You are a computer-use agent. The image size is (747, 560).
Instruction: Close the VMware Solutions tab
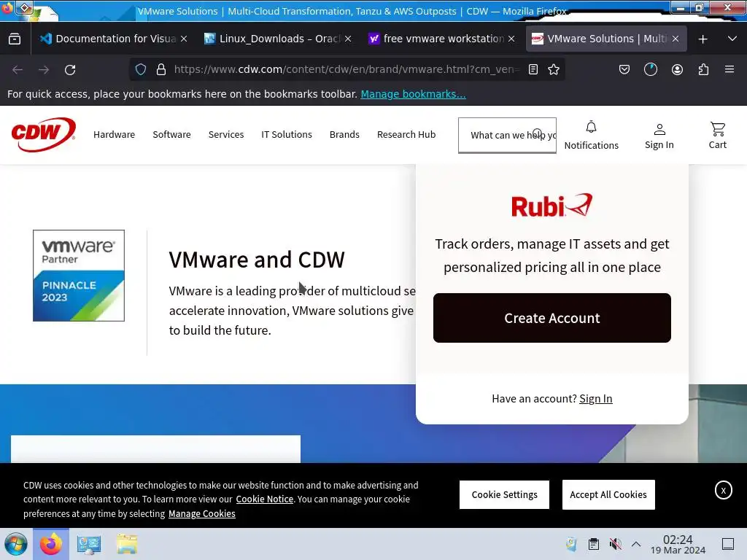pyautogui.click(x=676, y=39)
